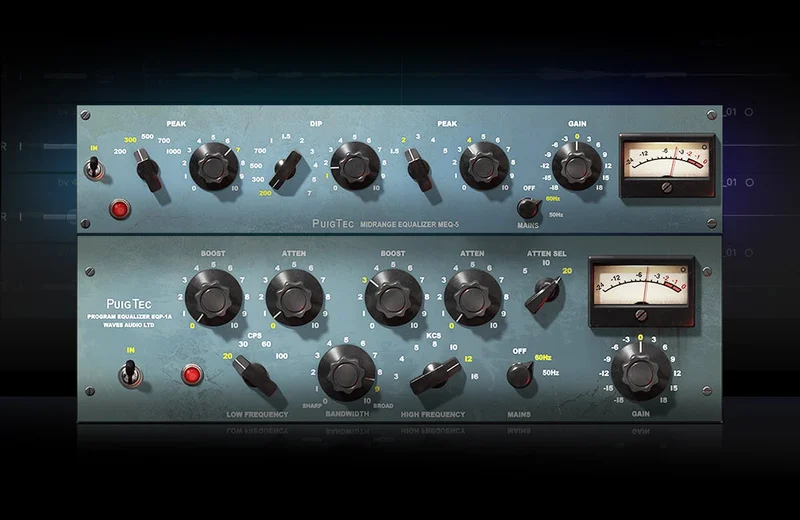Click the 60 CPS value on LOW FREQUENCY
Screen dimensions: 800x520
point(266,344)
